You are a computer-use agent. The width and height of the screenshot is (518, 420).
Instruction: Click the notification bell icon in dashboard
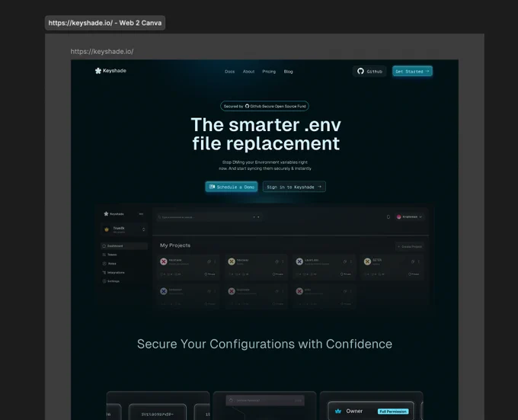coord(388,216)
